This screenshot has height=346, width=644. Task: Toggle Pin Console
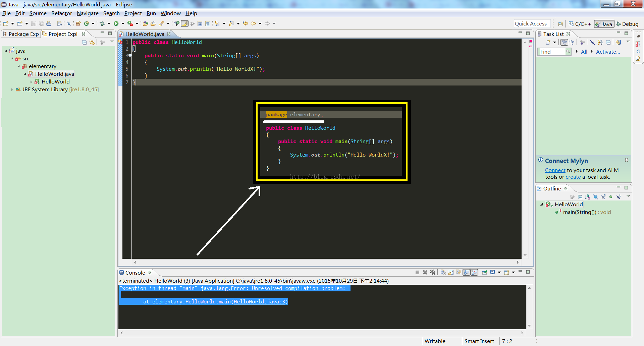[x=484, y=272]
